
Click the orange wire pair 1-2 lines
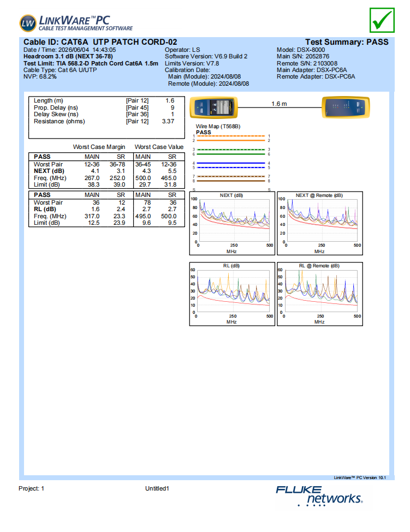tap(231, 138)
